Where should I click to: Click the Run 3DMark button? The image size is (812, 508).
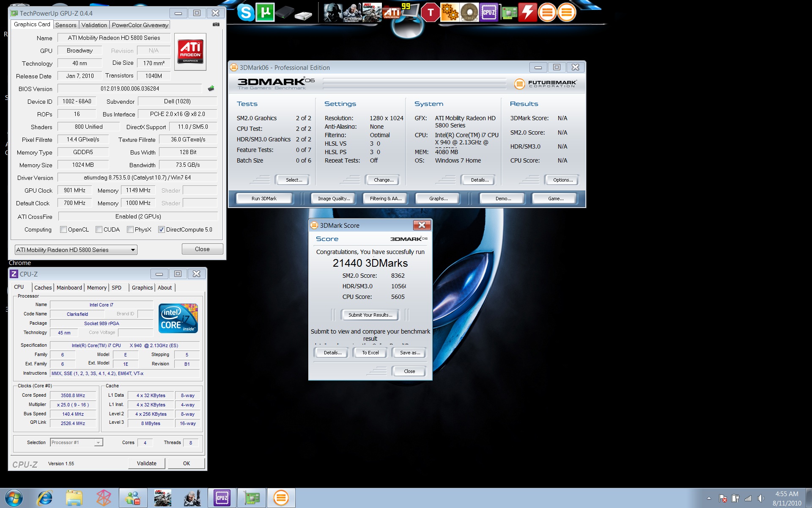coord(264,199)
